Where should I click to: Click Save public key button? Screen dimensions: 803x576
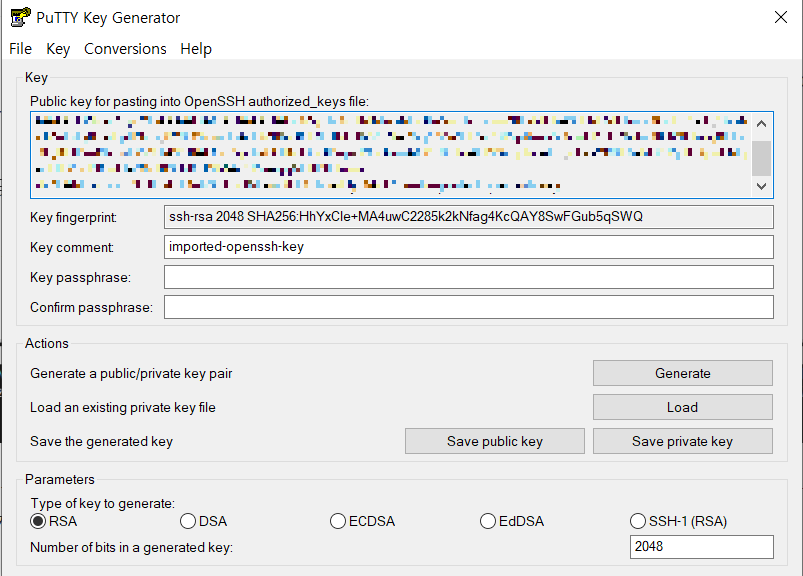(495, 441)
